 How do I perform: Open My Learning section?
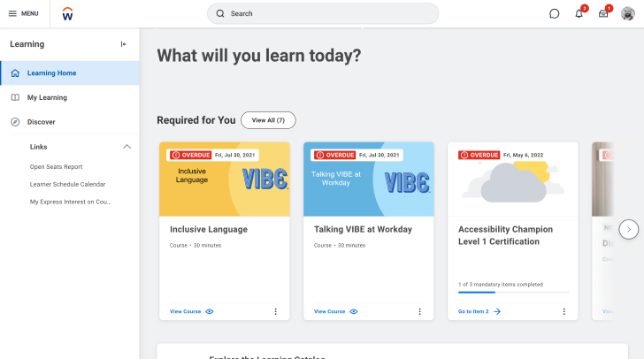(47, 97)
